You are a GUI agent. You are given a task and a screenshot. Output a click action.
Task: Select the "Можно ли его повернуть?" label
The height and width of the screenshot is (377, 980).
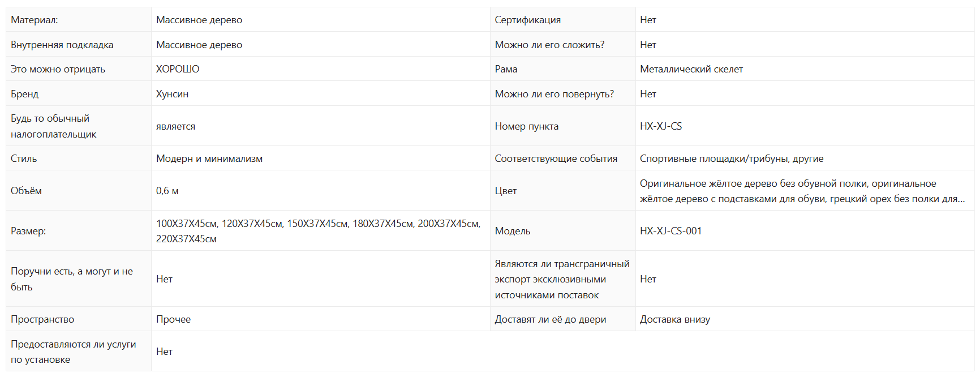pyautogui.click(x=555, y=94)
